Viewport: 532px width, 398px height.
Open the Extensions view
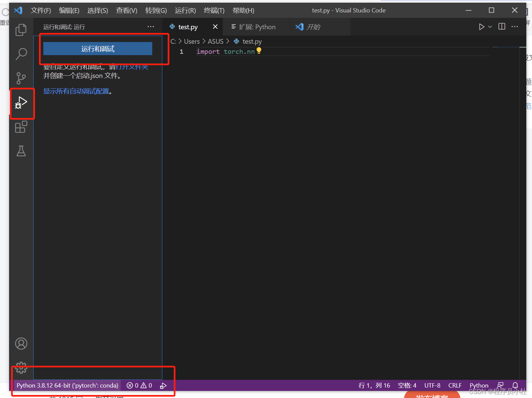[x=21, y=127]
